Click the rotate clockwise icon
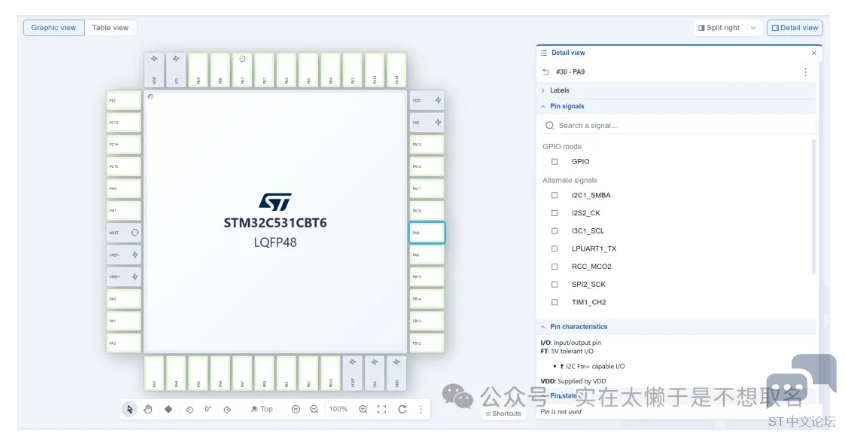The height and width of the screenshot is (437, 845). (x=227, y=409)
